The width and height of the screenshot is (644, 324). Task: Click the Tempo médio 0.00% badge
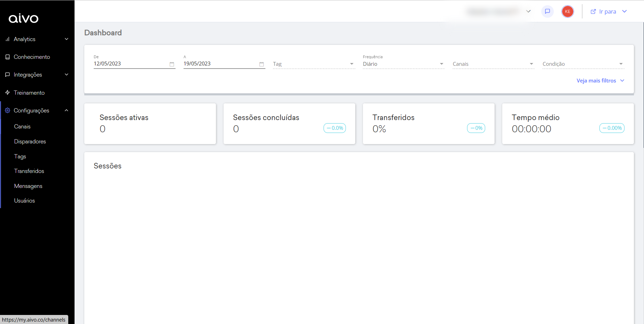(x=612, y=128)
